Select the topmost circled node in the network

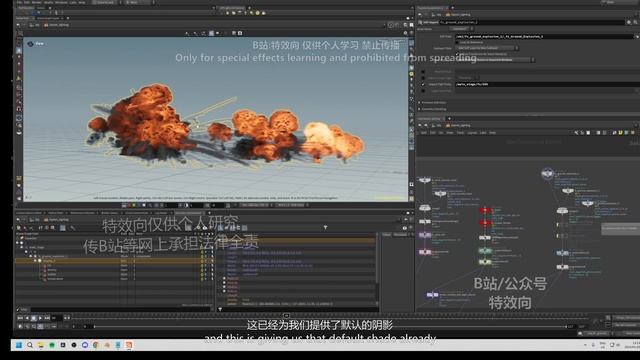[x=547, y=173]
